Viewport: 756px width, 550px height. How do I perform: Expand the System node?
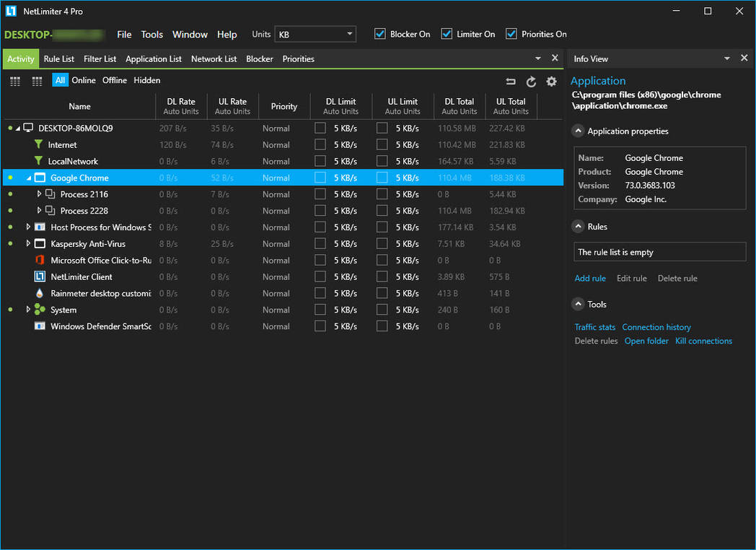click(28, 309)
